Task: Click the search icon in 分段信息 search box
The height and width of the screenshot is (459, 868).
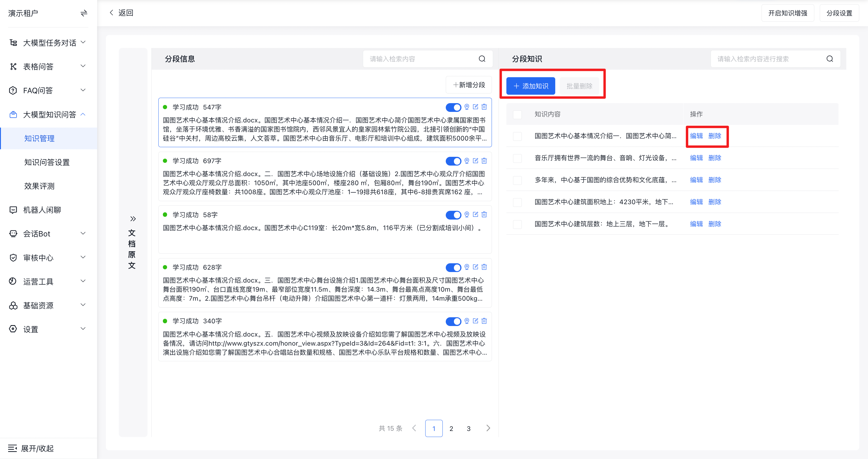Action: [x=482, y=59]
